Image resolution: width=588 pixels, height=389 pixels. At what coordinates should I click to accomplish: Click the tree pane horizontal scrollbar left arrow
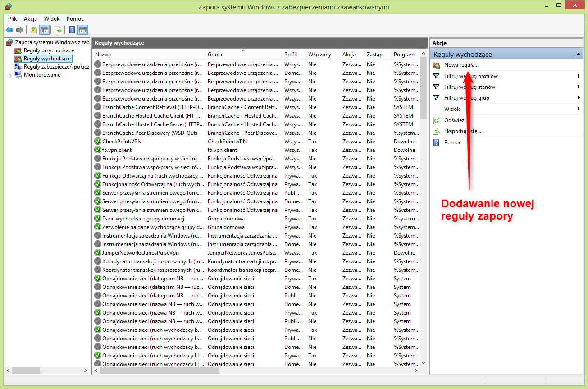tap(8, 371)
